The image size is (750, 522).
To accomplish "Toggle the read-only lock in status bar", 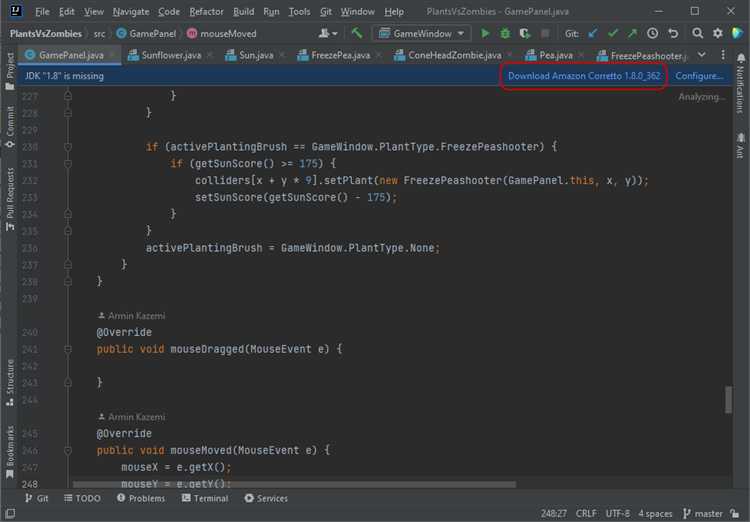I will 735,513.
